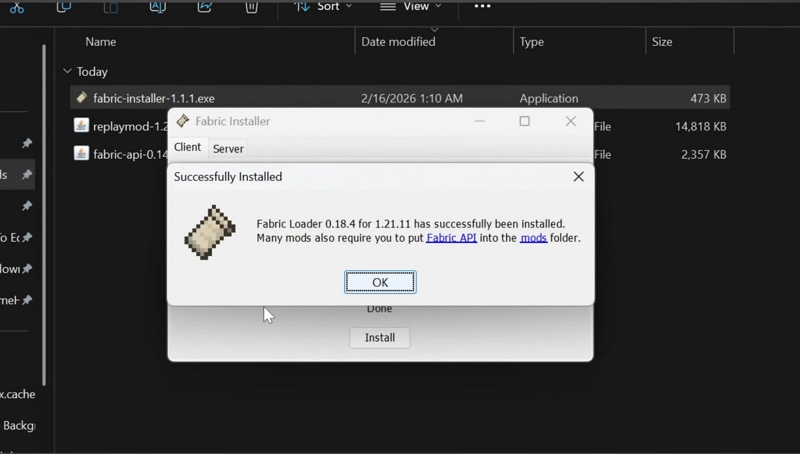Click the 14,818 KB size cell
The height and width of the screenshot is (454, 800).
click(701, 127)
